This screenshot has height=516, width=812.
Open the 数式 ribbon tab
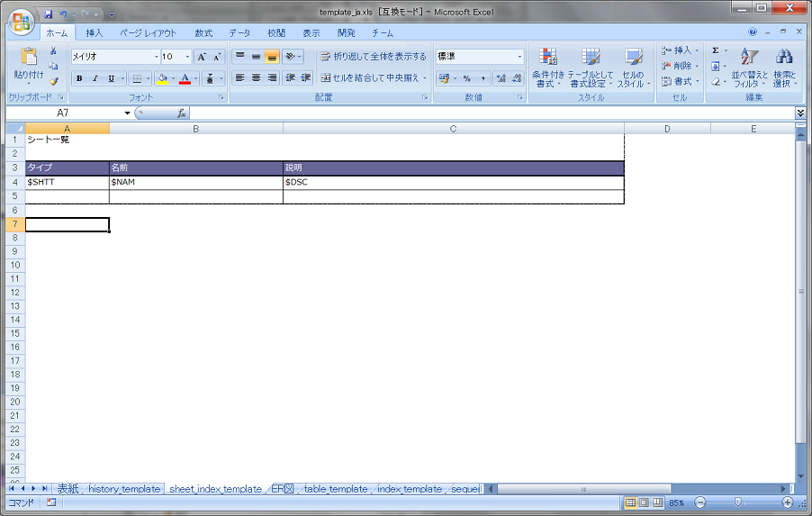(x=203, y=32)
